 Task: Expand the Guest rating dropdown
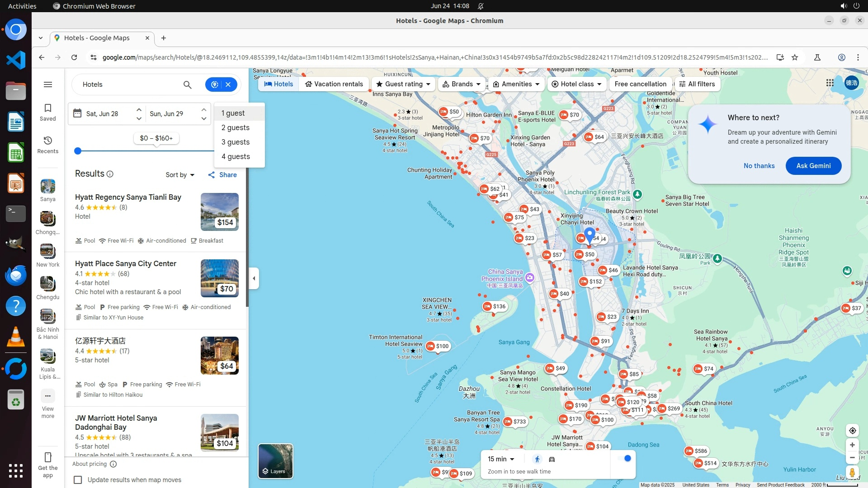[403, 84]
